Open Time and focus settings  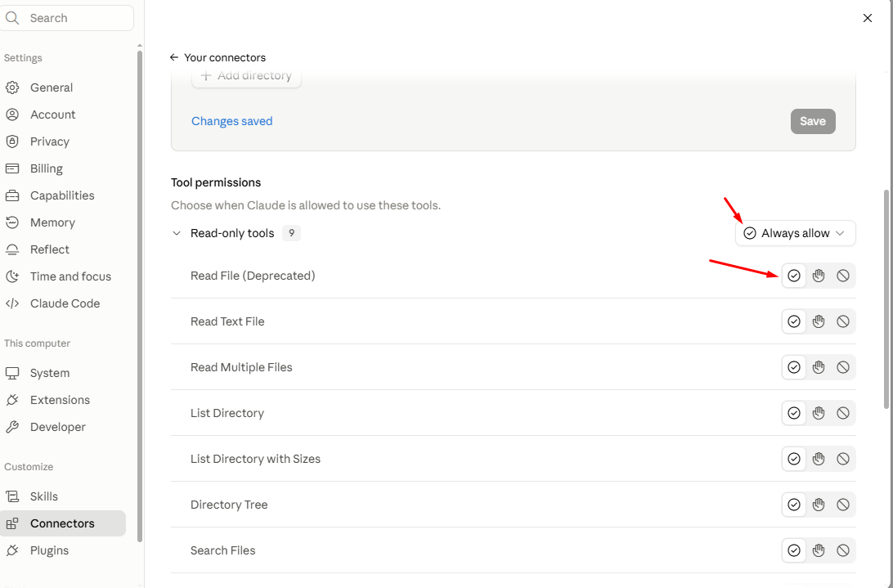(63, 276)
